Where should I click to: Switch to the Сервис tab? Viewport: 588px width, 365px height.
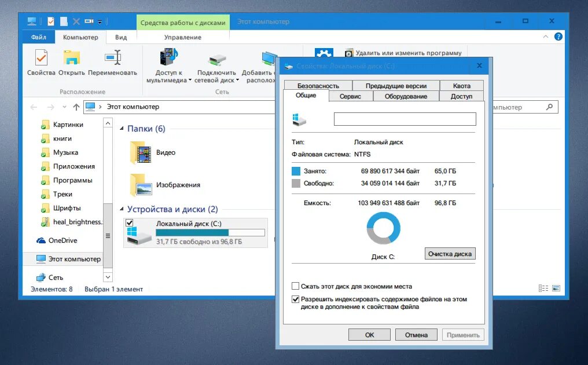pos(350,96)
